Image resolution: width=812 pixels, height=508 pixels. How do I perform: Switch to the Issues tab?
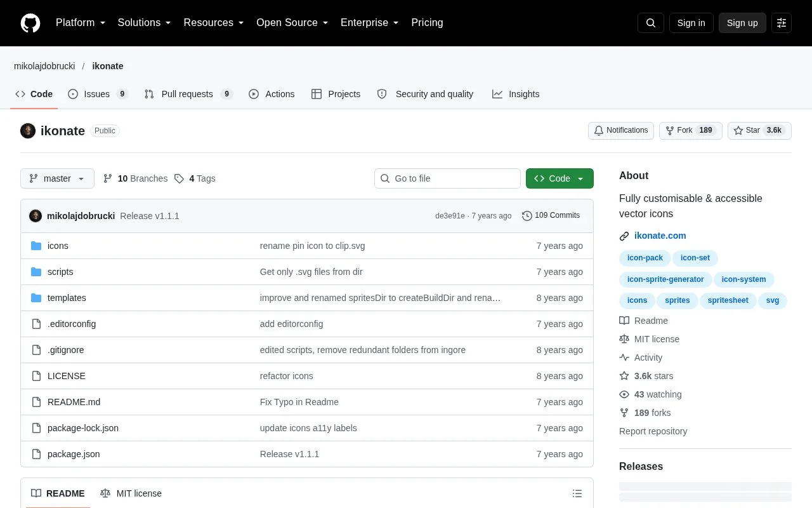(x=98, y=94)
